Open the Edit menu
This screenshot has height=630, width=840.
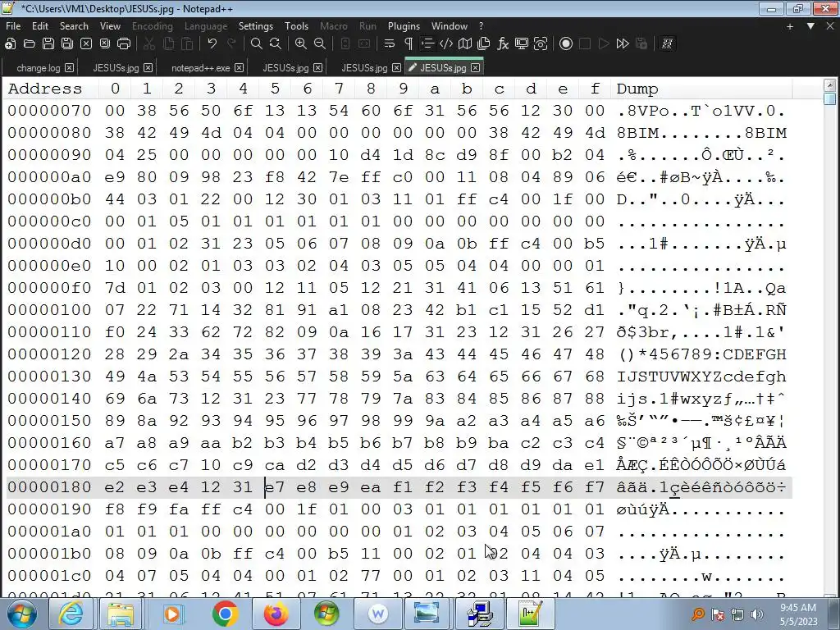click(39, 25)
